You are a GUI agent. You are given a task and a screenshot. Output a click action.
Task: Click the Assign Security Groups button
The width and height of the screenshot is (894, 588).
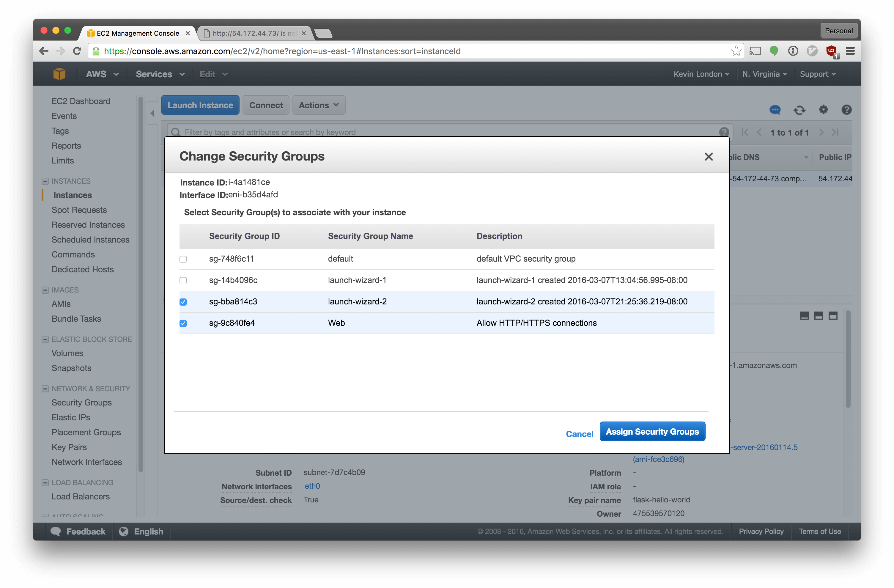(x=653, y=432)
